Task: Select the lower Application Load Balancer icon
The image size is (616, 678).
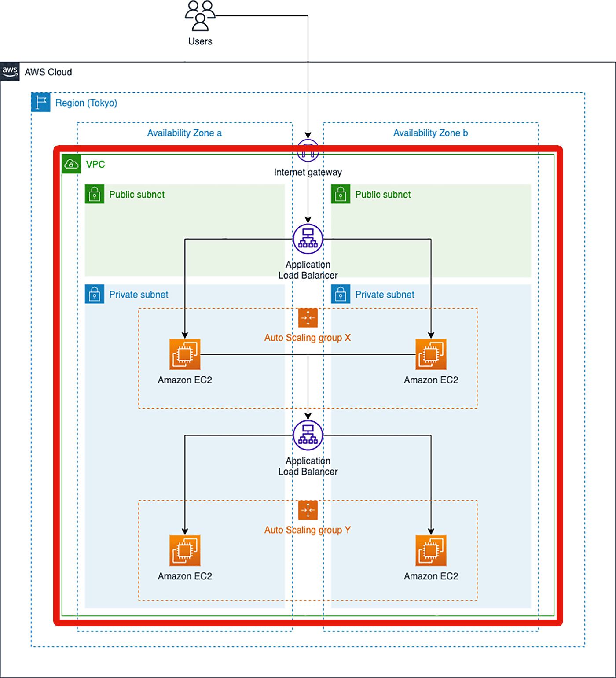Action: (x=308, y=435)
